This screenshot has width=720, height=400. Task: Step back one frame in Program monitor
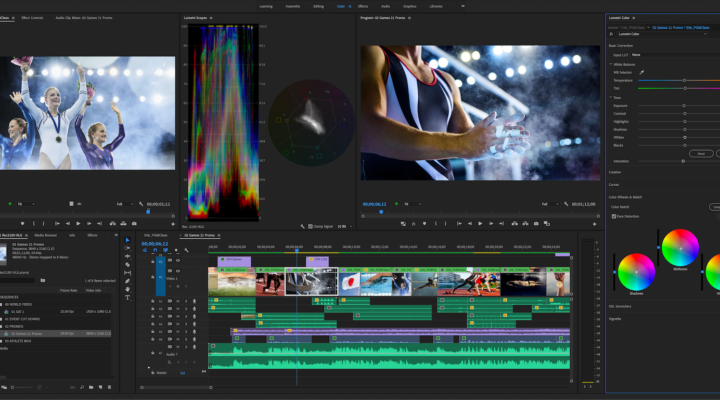click(x=469, y=224)
